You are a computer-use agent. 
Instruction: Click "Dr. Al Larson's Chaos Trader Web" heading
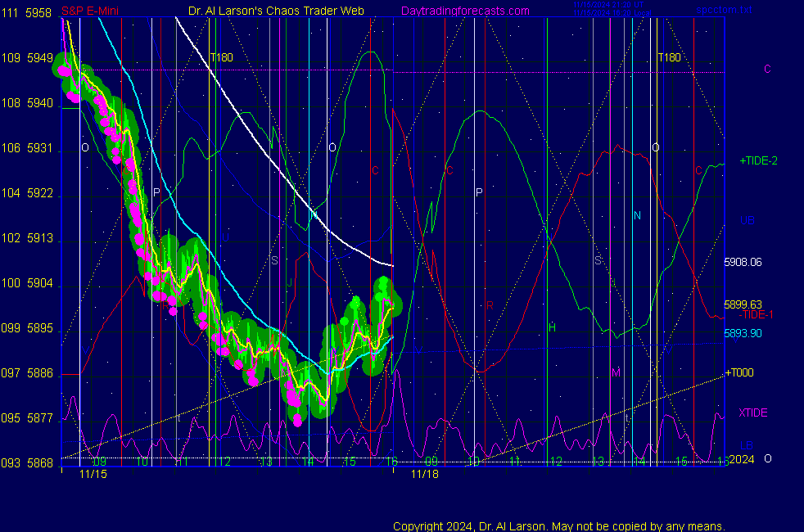coord(277,11)
